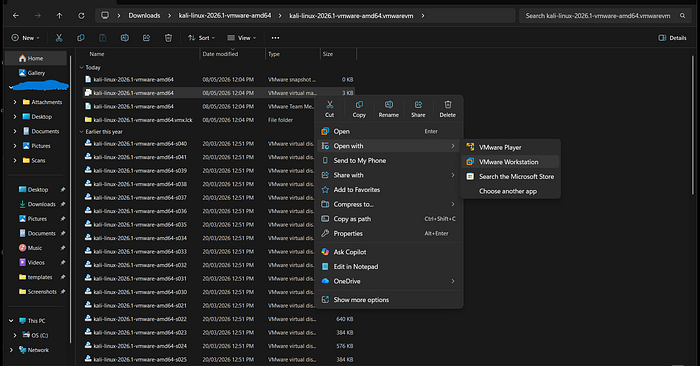The height and width of the screenshot is (366, 700).
Task: Click the PC icon in the address bar
Action: 105,16
